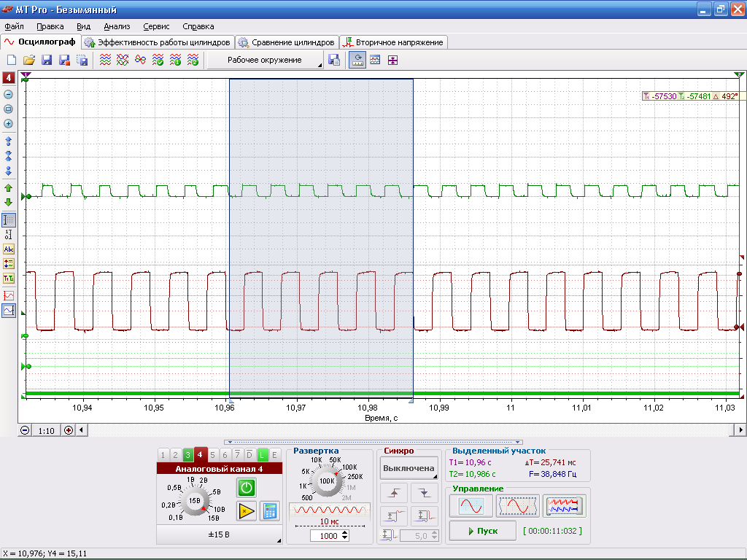Open the ±15 В range dropdown
The height and width of the screenshot is (560, 747).
click(x=219, y=534)
